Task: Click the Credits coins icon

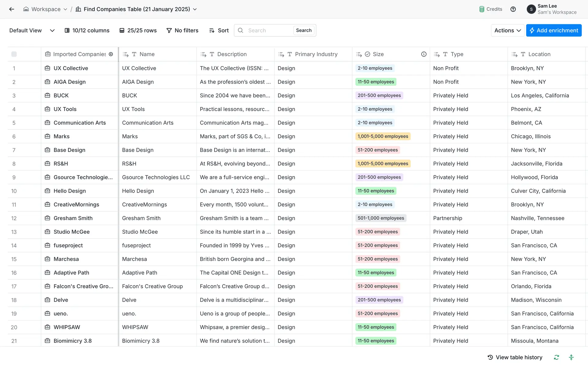Action: [x=482, y=9]
